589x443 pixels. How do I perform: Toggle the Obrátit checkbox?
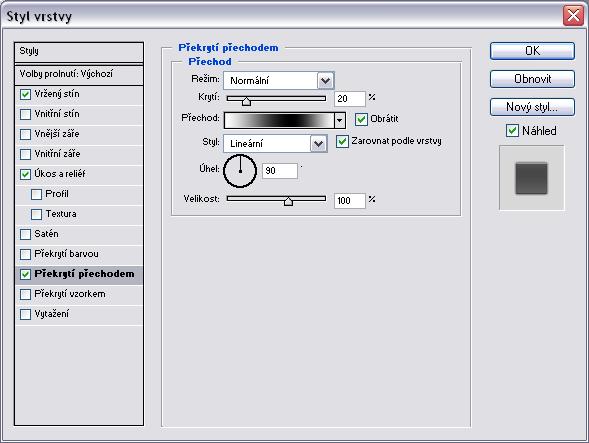point(361,119)
